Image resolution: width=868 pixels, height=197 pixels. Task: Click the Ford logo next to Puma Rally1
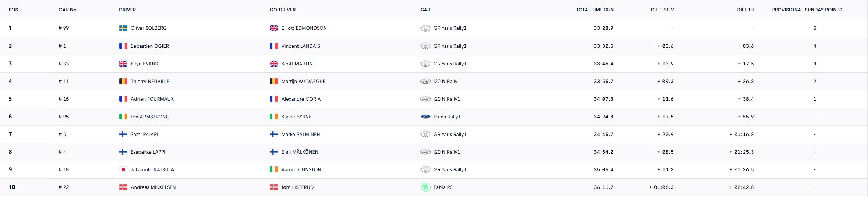click(x=425, y=117)
